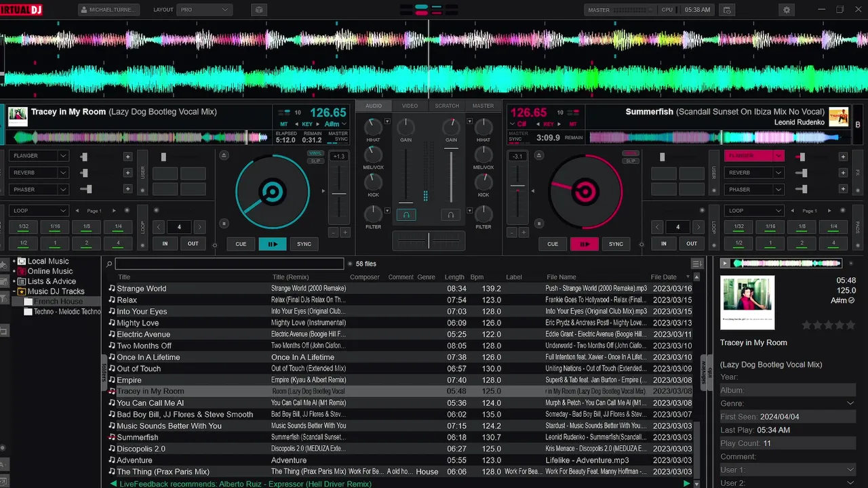The height and width of the screenshot is (488, 868).
Task: Click the box icon next to layout selector
Action: click(258, 10)
